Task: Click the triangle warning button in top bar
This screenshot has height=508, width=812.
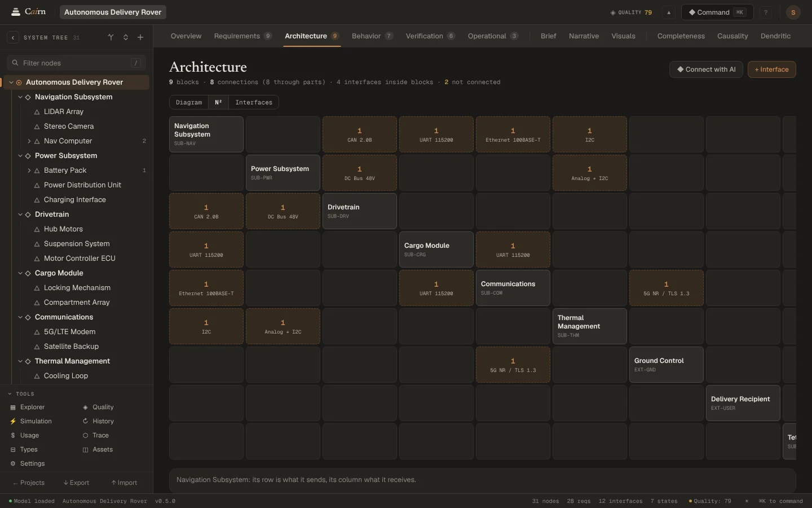Action: click(x=669, y=12)
